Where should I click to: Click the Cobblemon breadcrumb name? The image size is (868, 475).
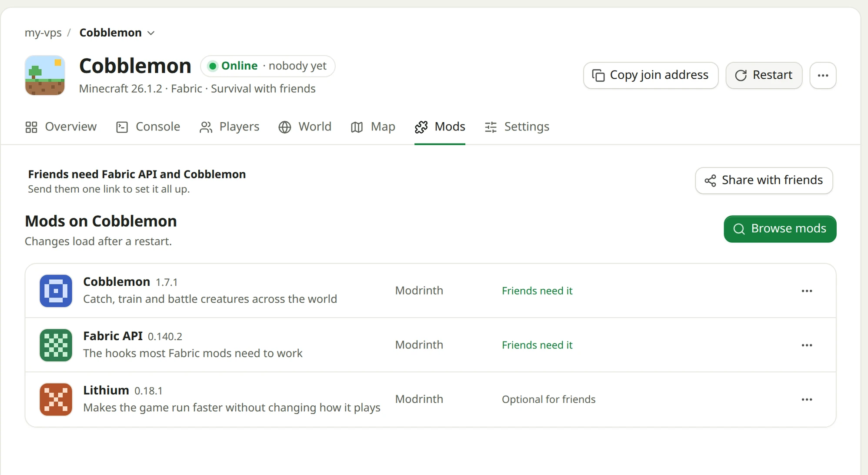[110, 33]
